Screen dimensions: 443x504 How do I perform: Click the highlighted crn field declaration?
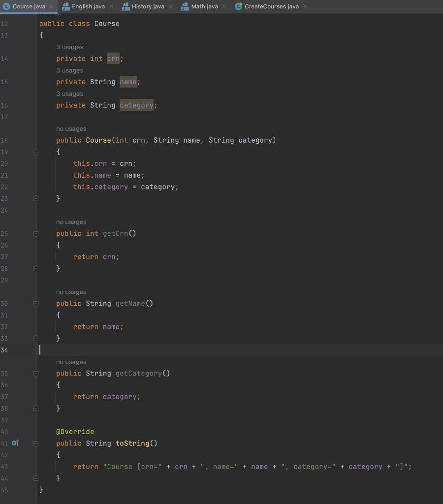113,59
